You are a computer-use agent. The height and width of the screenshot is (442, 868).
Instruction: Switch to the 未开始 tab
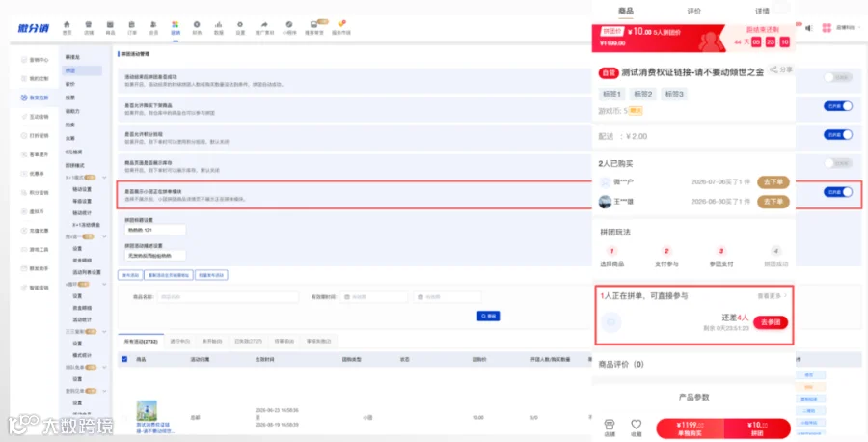(x=212, y=342)
